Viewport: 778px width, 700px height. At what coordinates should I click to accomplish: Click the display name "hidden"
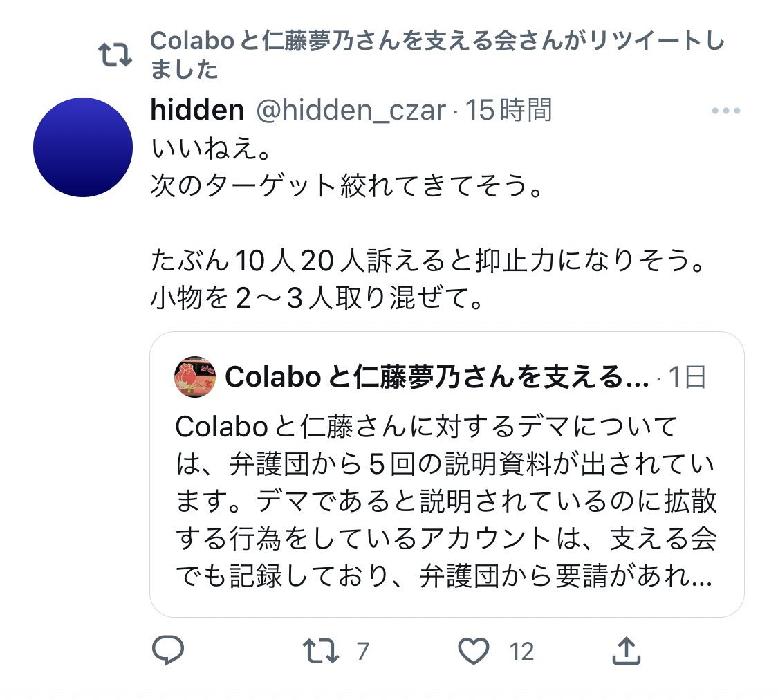click(x=197, y=110)
